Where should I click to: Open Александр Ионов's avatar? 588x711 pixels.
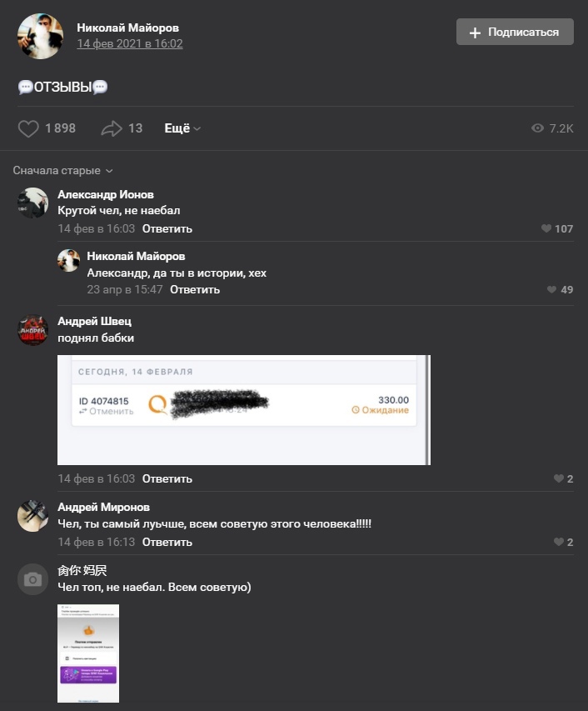(x=32, y=203)
